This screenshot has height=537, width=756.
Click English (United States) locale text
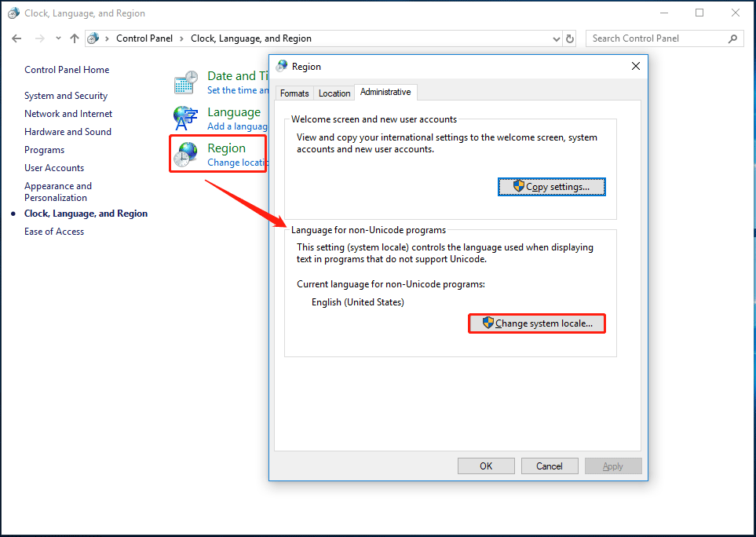(358, 302)
